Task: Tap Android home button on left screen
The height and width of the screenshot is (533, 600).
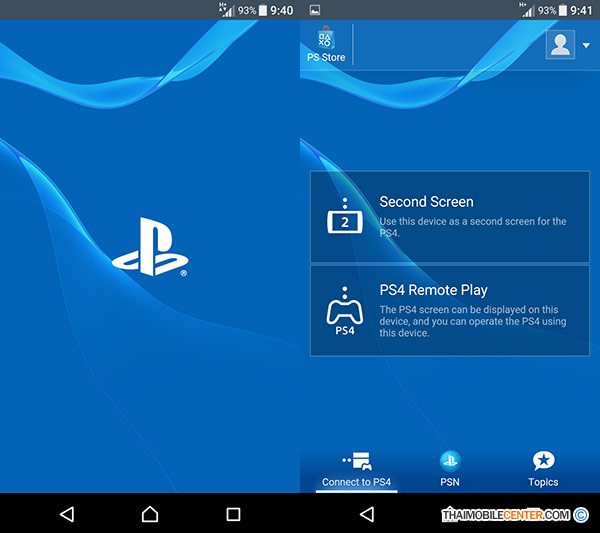Action: click(150, 514)
